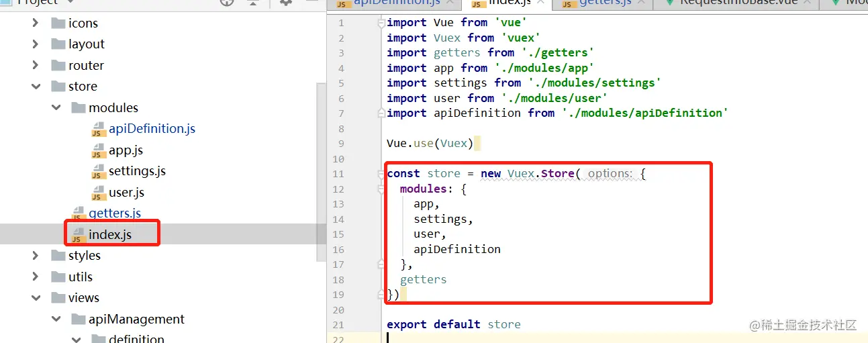Collapse the 'views' folder chevron

click(x=36, y=298)
